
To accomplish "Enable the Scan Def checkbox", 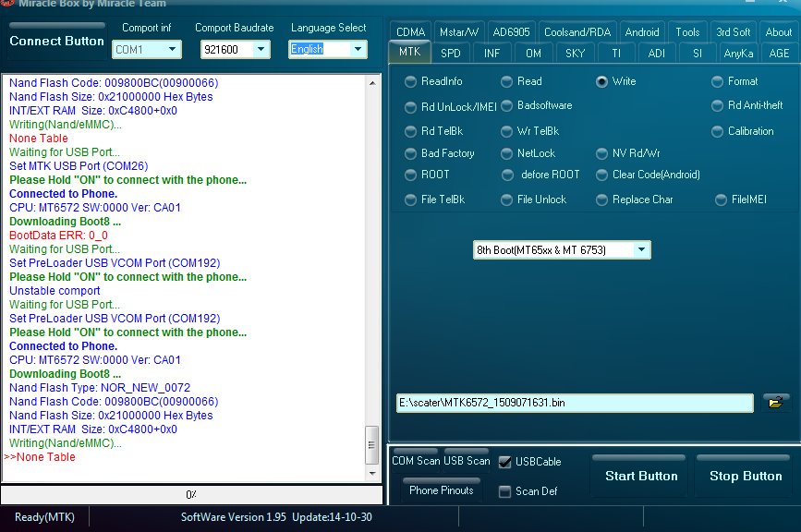I will pyautogui.click(x=504, y=491).
